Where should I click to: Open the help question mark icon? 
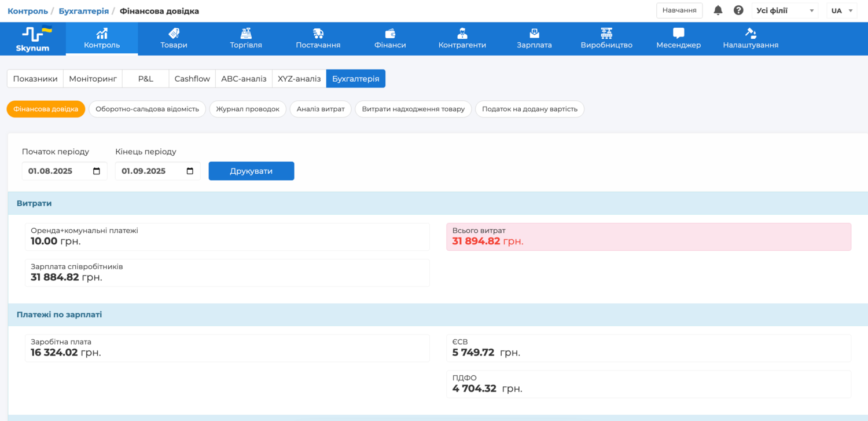tap(738, 10)
